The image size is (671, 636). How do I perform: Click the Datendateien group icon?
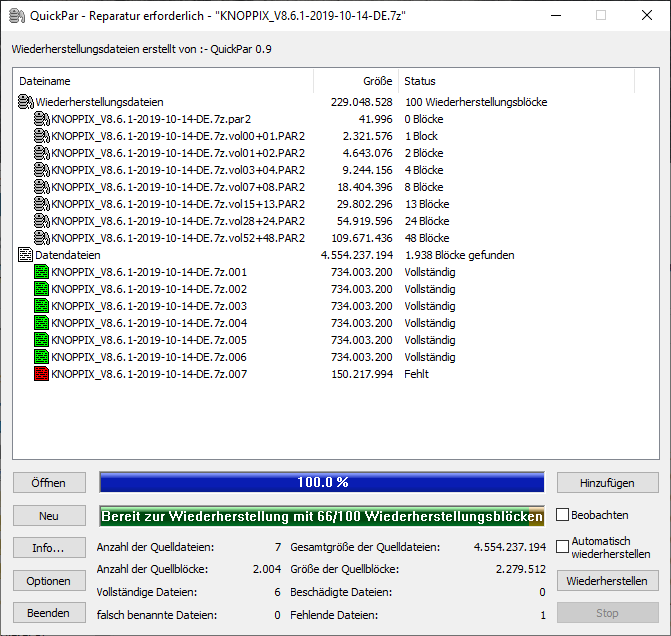click(25, 255)
